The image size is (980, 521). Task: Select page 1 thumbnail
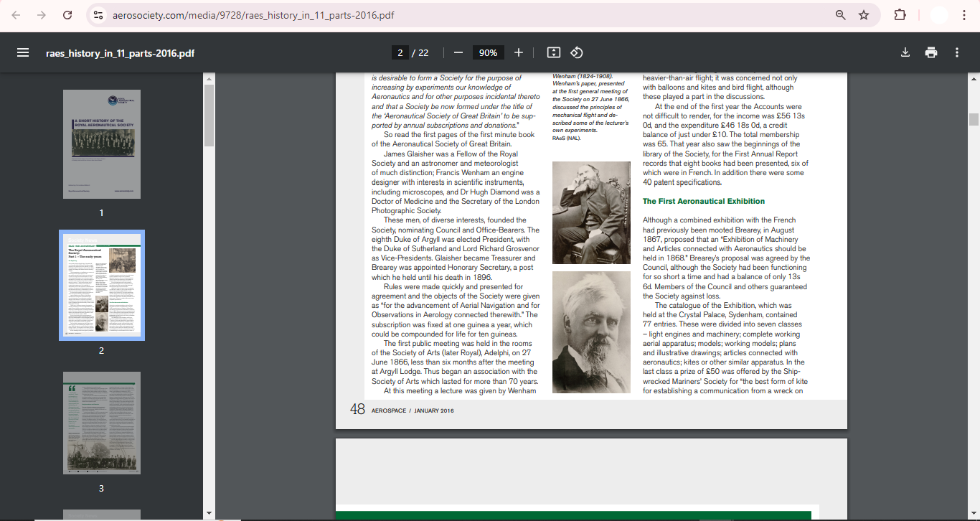pyautogui.click(x=102, y=144)
